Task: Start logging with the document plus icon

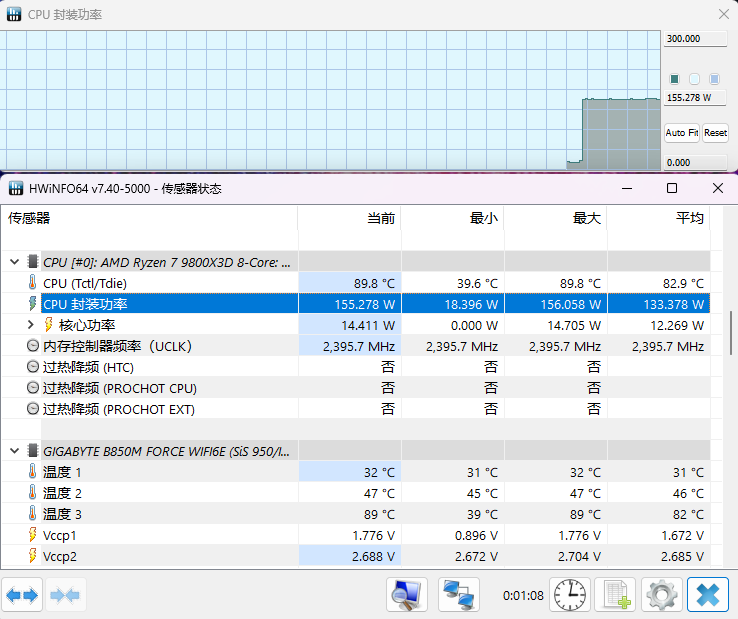Action: pyautogui.click(x=615, y=595)
